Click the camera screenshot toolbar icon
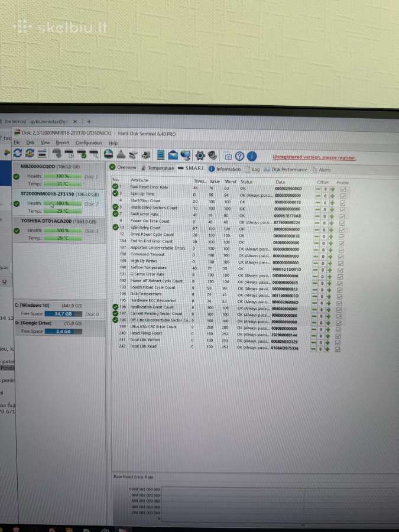 point(228,156)
